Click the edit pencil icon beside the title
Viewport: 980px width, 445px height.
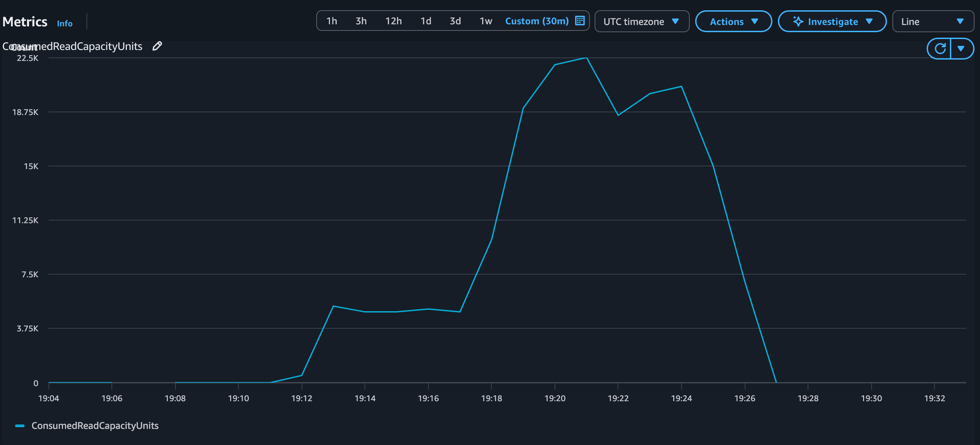[x=157, y=46]
